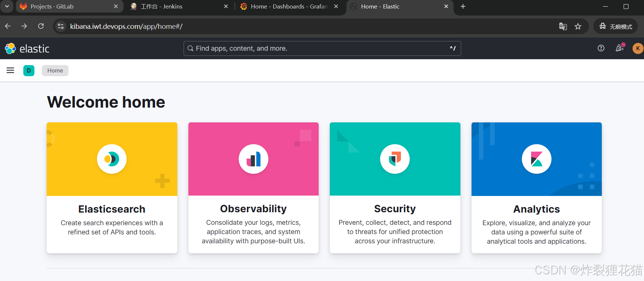
Task: Click the address bar URL
Action: [126, 26]
